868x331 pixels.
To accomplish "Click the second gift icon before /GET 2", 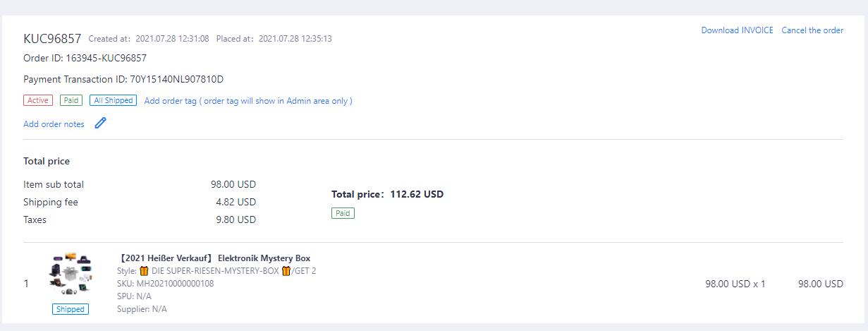I will tap(286, 271).
